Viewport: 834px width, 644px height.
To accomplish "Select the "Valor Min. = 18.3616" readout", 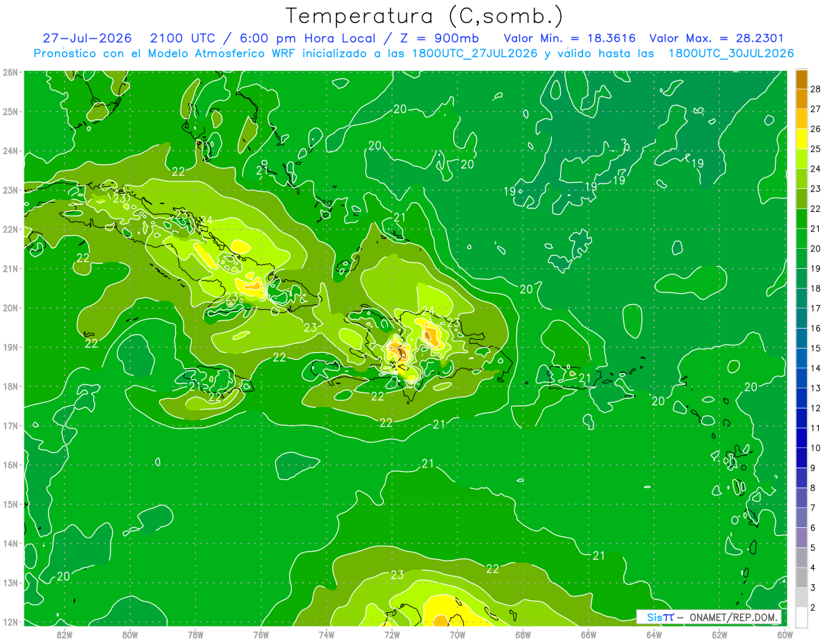I will pos(570,38).
